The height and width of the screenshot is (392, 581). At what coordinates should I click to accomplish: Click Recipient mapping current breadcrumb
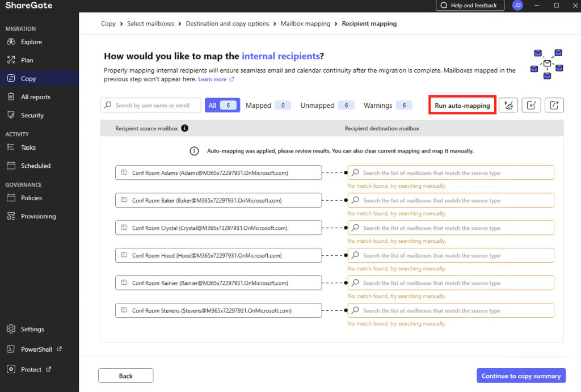tap(369, 24)
